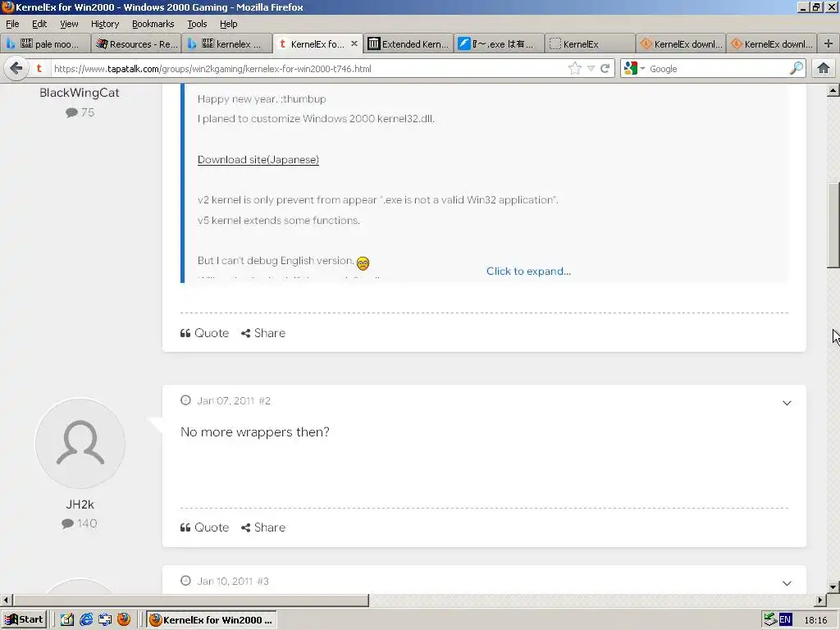Switch to the Extended Kern... tab
Image resolution: width=840 pixels, height=630 pixels.
coord(409,44)
